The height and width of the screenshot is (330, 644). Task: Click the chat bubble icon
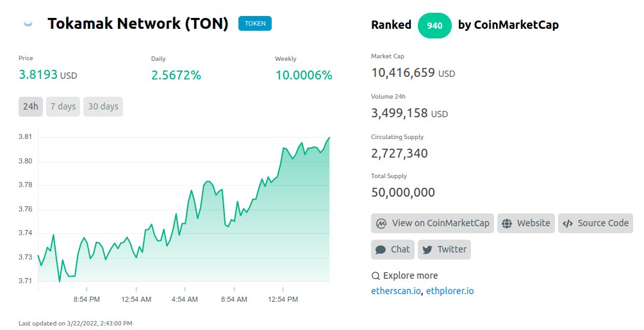click(x=381, y=249)
